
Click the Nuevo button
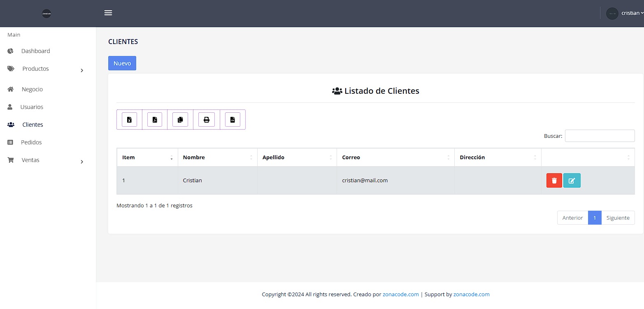pos(122,63)
